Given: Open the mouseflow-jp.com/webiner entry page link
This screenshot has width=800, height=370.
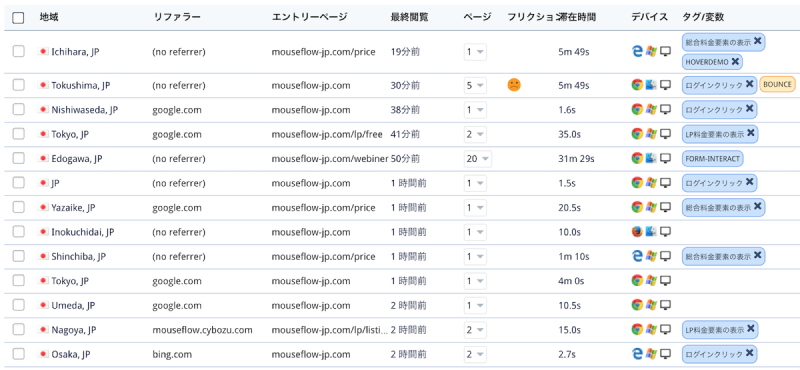Looking at the screenshot, I should (330, 159).
